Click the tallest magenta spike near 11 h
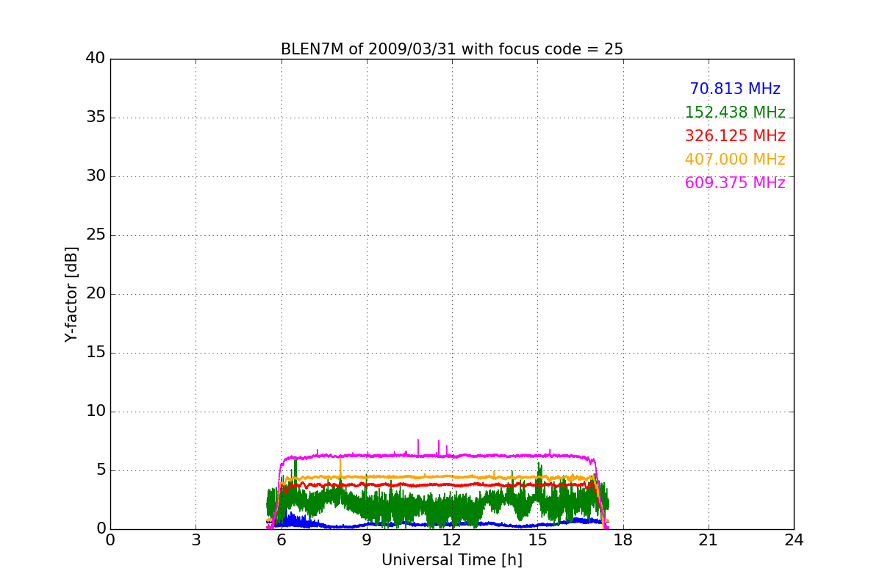The width and height of the screenshot is (882, 588). click(418, 442)
